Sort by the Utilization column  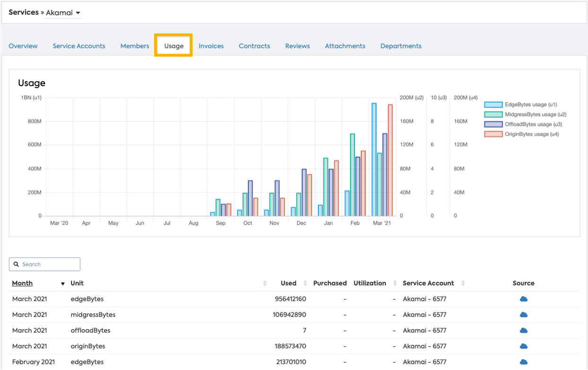(370, 283)
